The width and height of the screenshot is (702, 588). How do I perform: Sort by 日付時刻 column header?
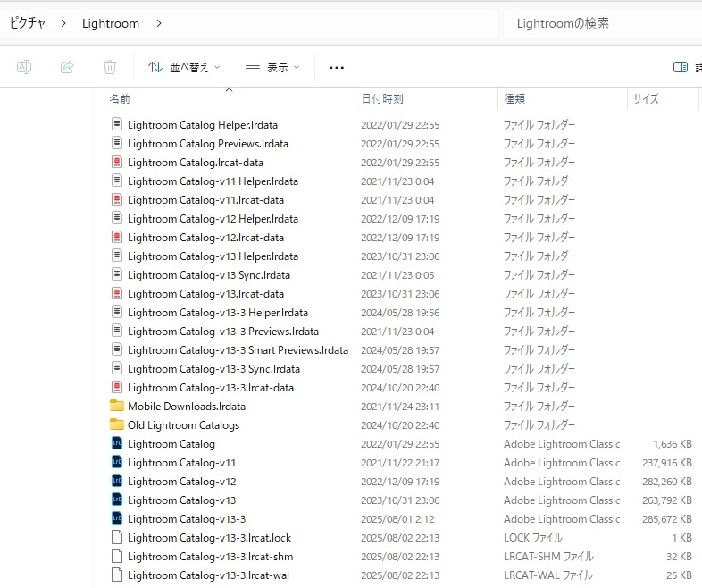coord(382,99)
